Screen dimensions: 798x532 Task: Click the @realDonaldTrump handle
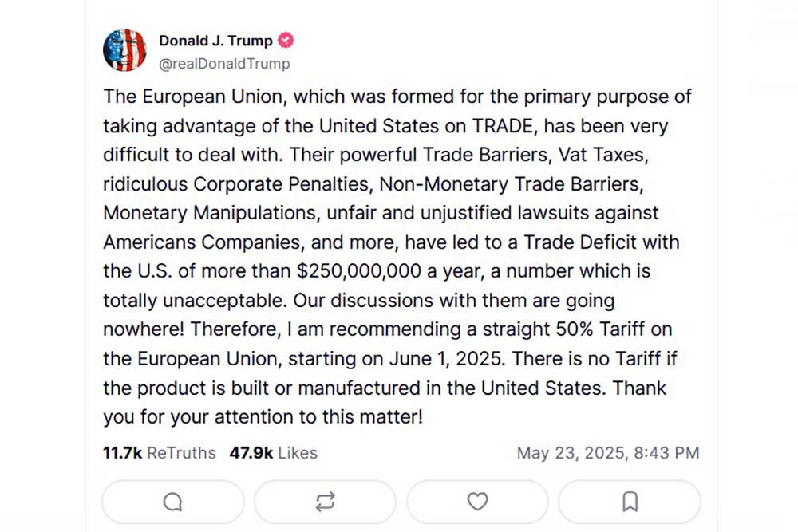tap(224, 64)
